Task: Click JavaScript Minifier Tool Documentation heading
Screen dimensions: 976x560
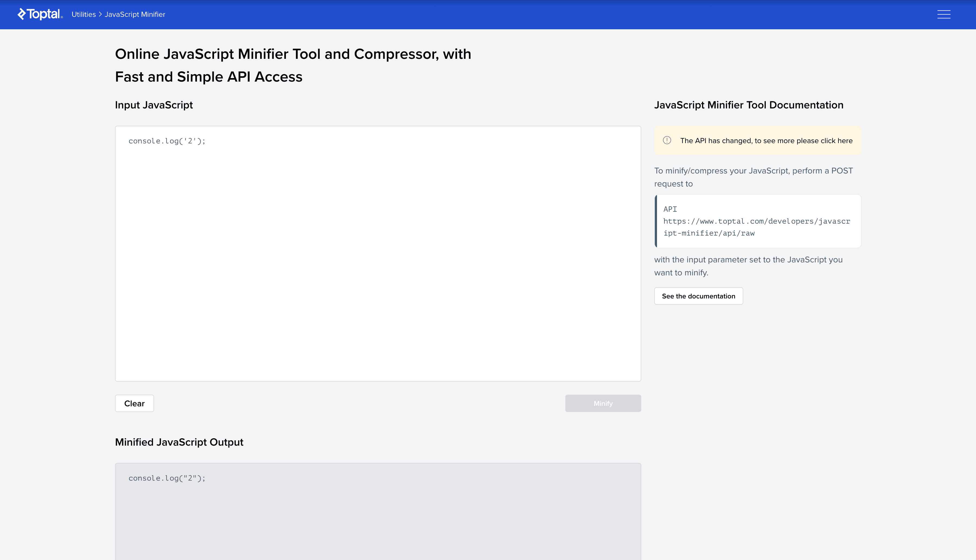Action: point(749,105)
